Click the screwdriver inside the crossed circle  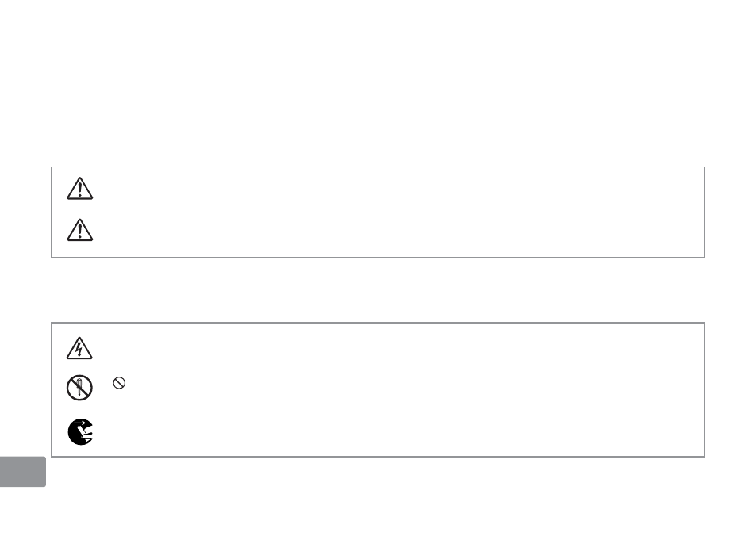(x=80, y=388)
